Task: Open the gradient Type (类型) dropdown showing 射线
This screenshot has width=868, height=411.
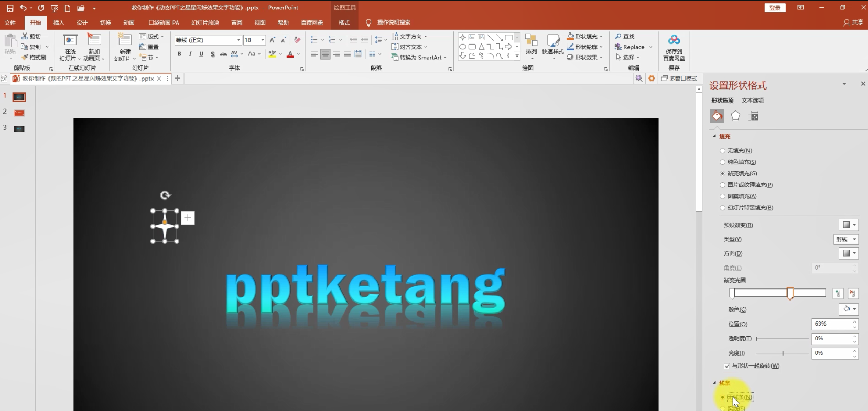Action: (846, 239)
